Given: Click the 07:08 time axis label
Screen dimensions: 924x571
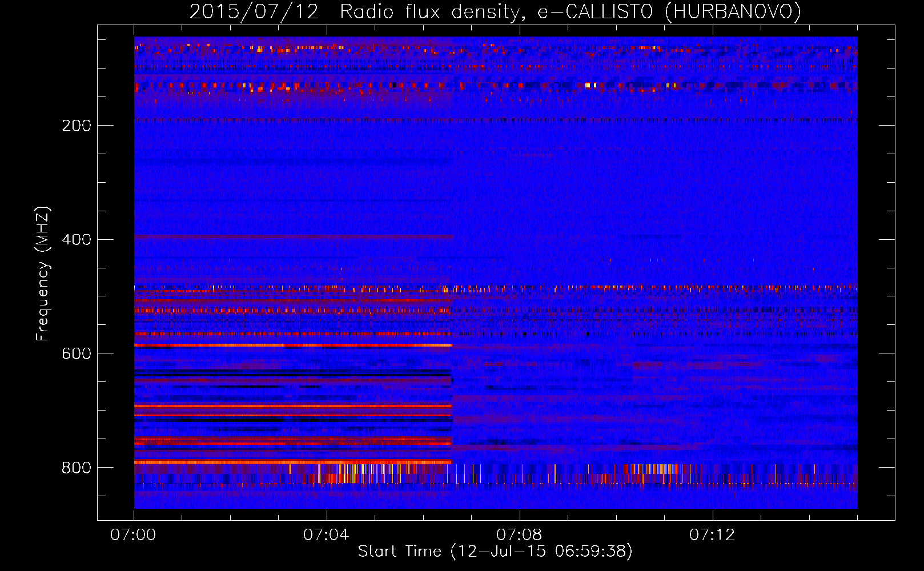Looking at the screenshot, I should coord(519,535).
